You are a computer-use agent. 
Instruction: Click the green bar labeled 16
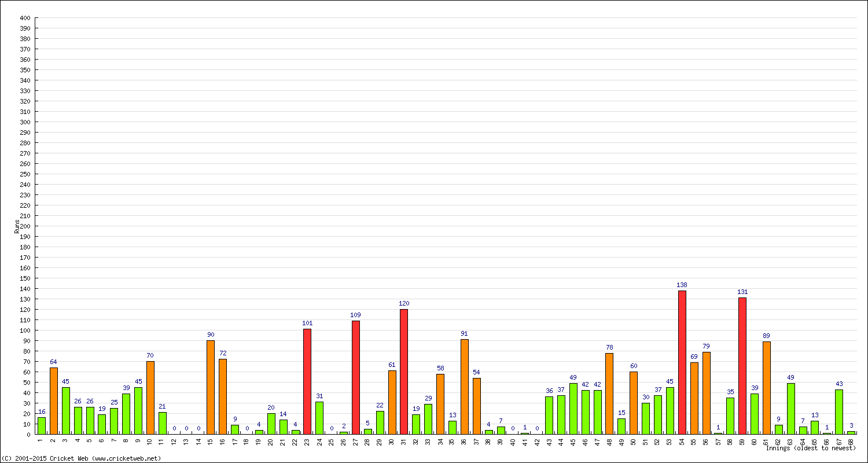point(42,426)
